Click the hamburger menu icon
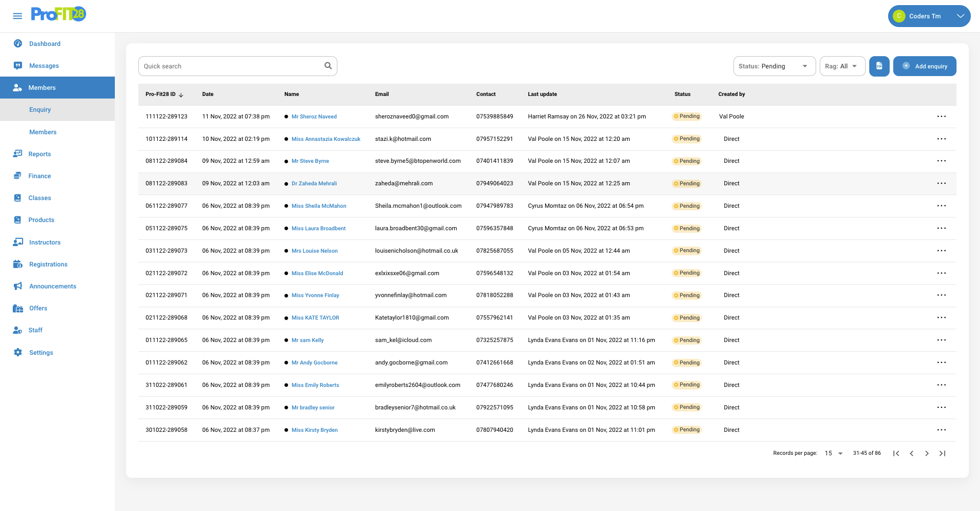980x511 pixels. pyautogui.click(x=17, y=16)
